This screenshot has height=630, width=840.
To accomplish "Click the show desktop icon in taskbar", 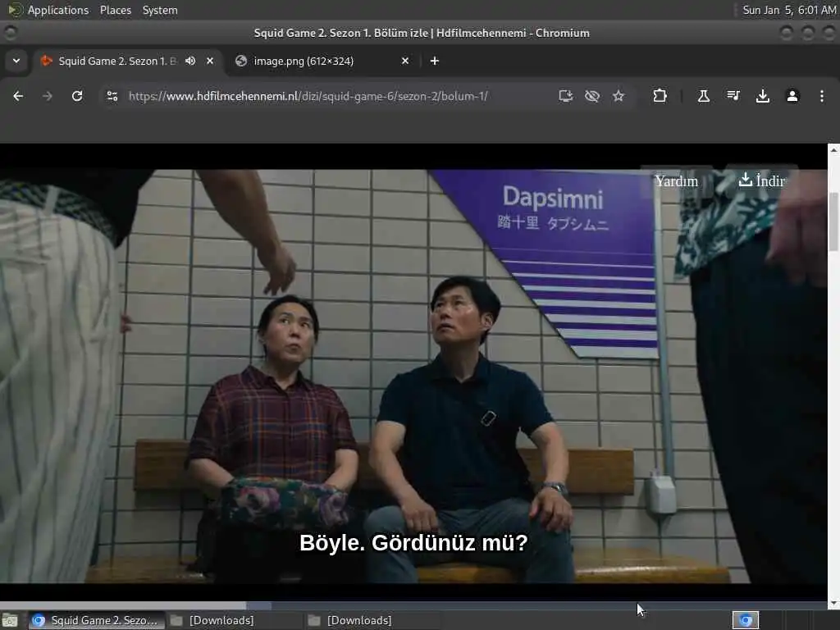I will (x=10, y=620).
